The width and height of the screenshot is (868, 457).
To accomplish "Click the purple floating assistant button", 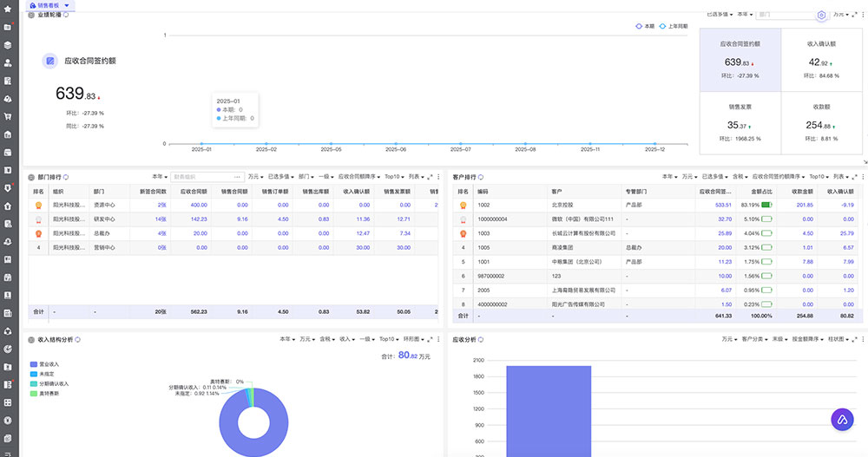I will (842, 420).
